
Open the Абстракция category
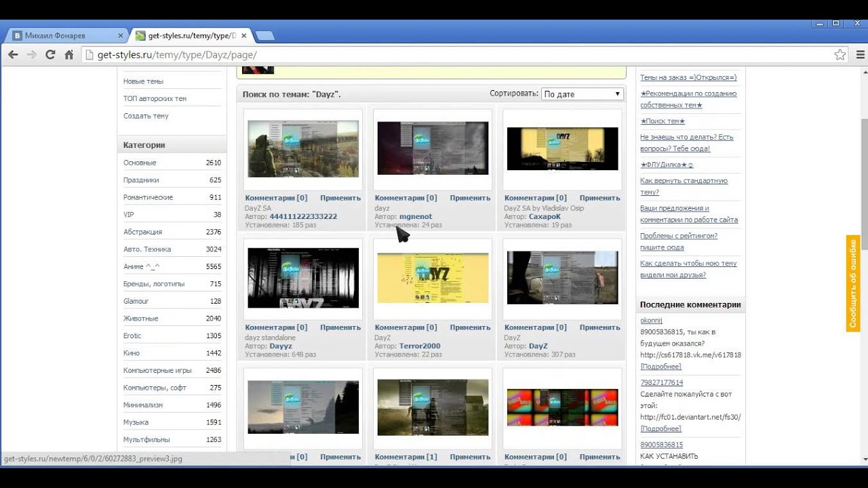142,232
